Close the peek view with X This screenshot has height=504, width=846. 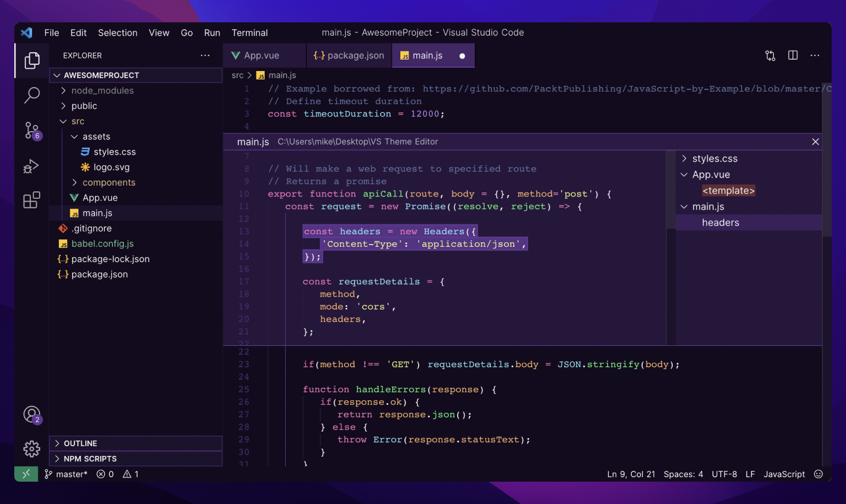(816, 141)
